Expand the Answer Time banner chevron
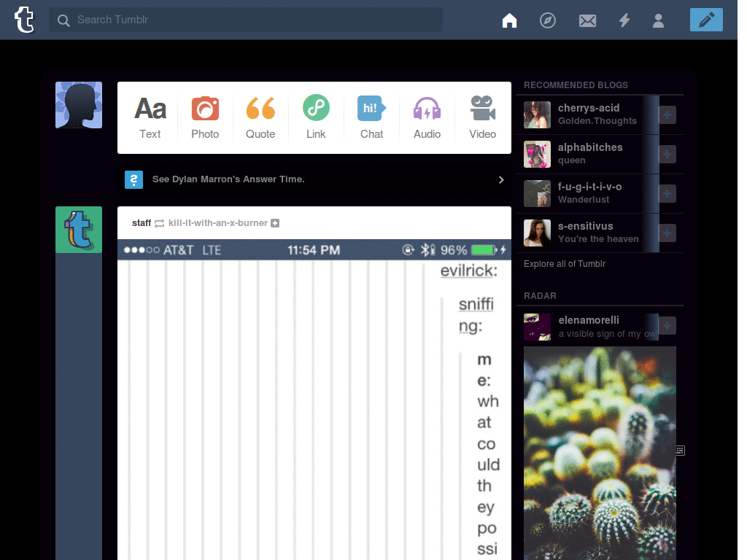Viewport: 747px width, 560px height. pos(500,179)
